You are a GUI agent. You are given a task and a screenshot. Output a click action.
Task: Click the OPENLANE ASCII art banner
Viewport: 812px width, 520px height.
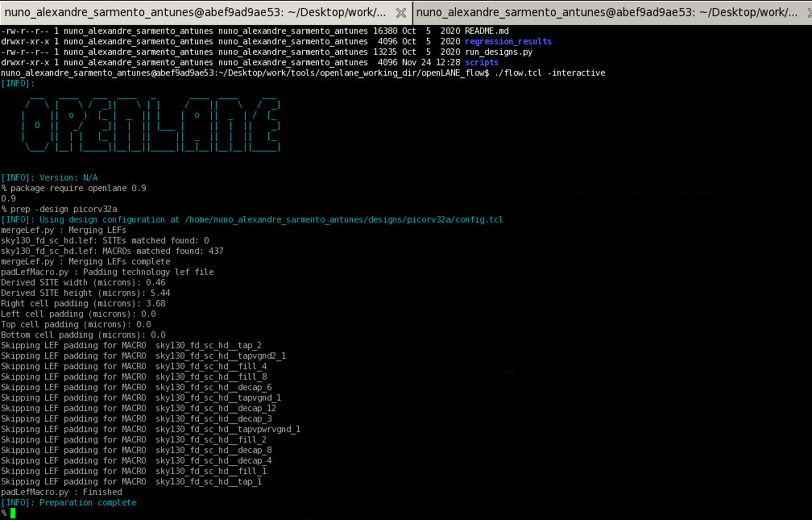[x=151, y=123]
